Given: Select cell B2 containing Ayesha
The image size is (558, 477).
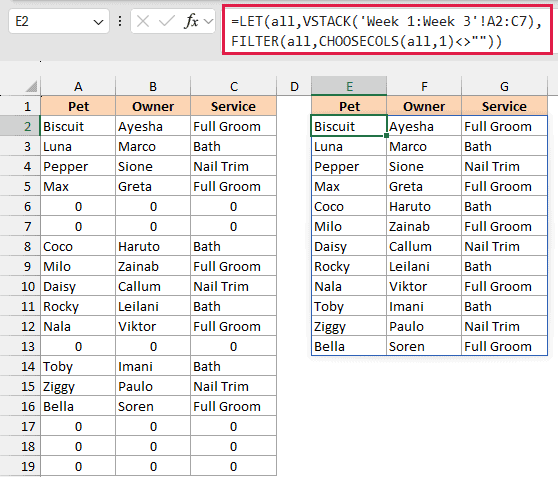Looking at the screenshot, I should (153, 126).
